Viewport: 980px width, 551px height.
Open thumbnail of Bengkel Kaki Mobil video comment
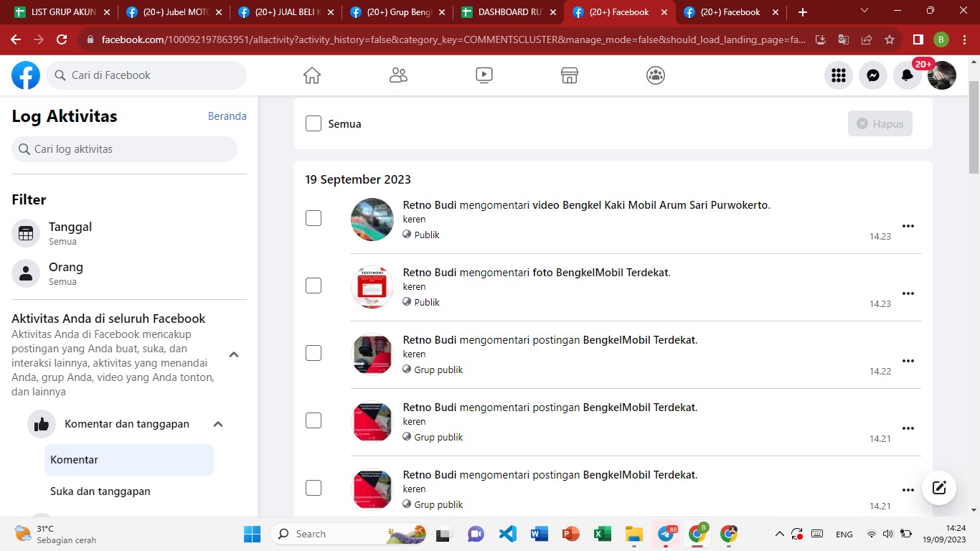click(x=372, y=220)
